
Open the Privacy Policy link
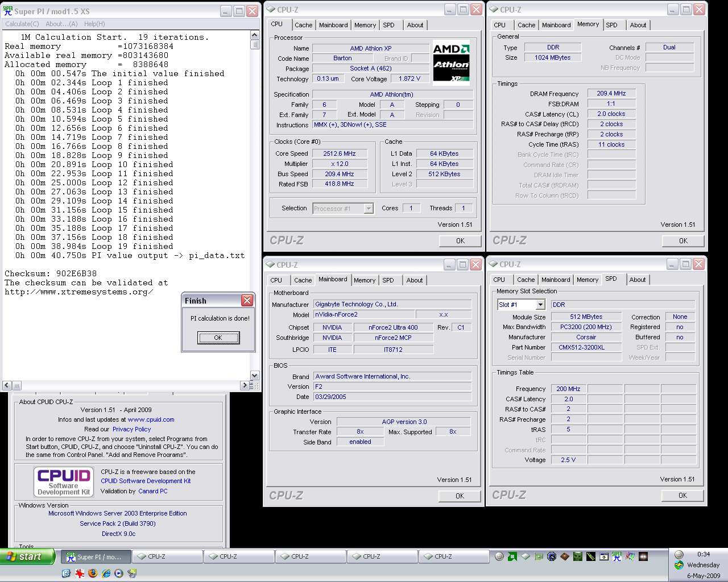click(x=131, y=429)
